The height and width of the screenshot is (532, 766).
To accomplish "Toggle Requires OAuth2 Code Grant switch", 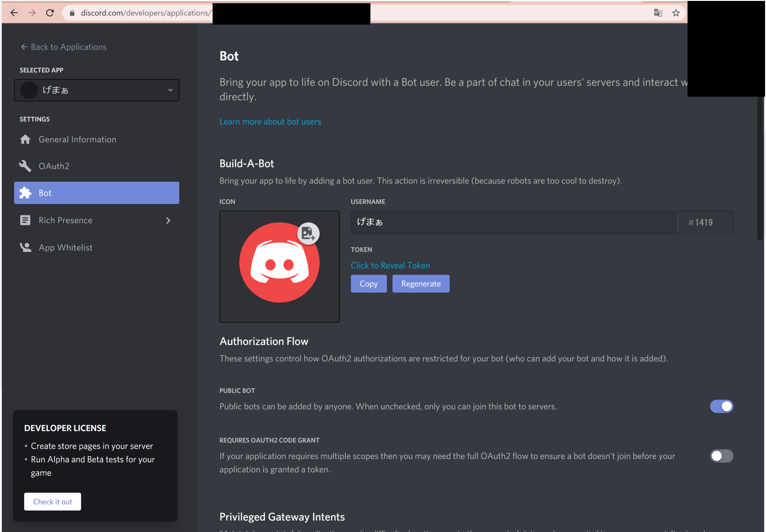I will pos(721,456).
